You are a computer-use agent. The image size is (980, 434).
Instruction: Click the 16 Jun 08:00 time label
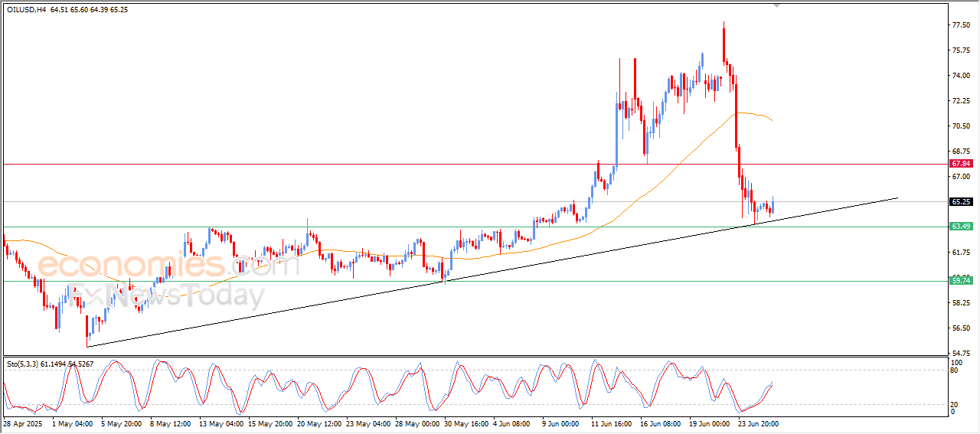tap(662, 423)
